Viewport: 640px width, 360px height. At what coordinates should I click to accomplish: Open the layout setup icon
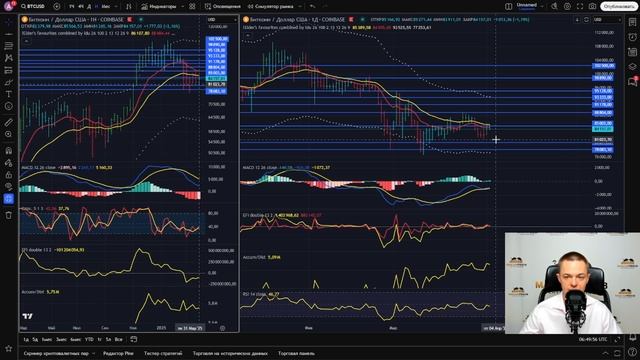[x=509, y=7]
